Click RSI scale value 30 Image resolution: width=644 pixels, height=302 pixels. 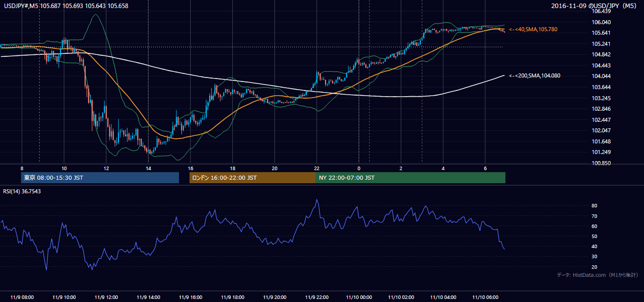point(595,257)
